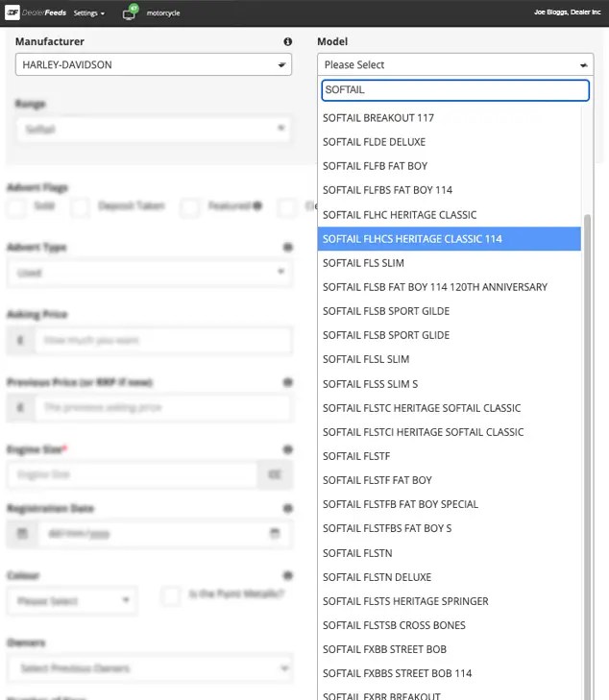Tick the Sold advert flag checkbox
609x700 pixels.
16,206
